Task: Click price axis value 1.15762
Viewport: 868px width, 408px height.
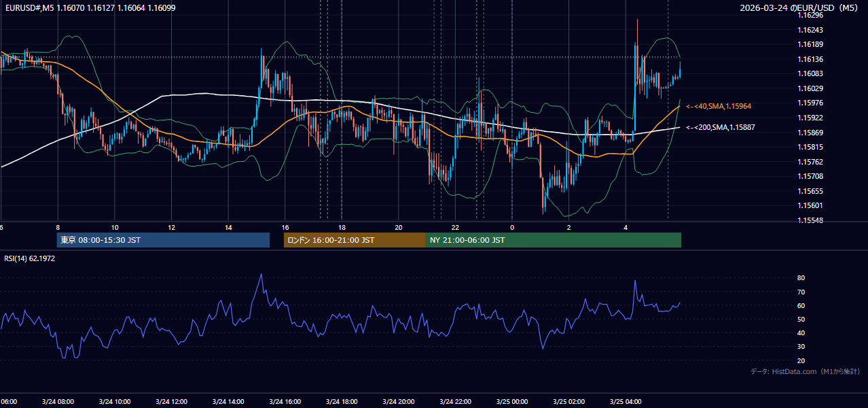Action: pyautogui.click(x=812, y=162)
